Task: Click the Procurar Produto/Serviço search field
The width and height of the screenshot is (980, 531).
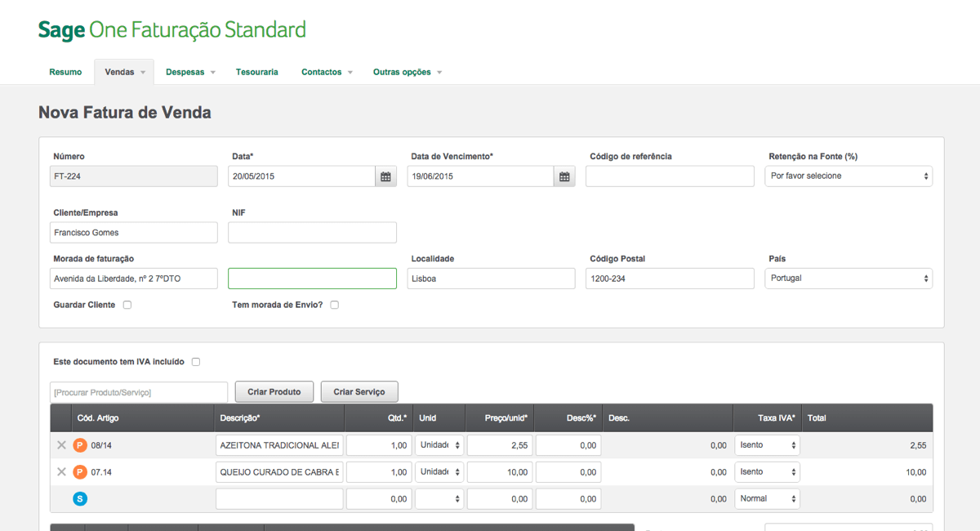Action: (x=139, y=392)
